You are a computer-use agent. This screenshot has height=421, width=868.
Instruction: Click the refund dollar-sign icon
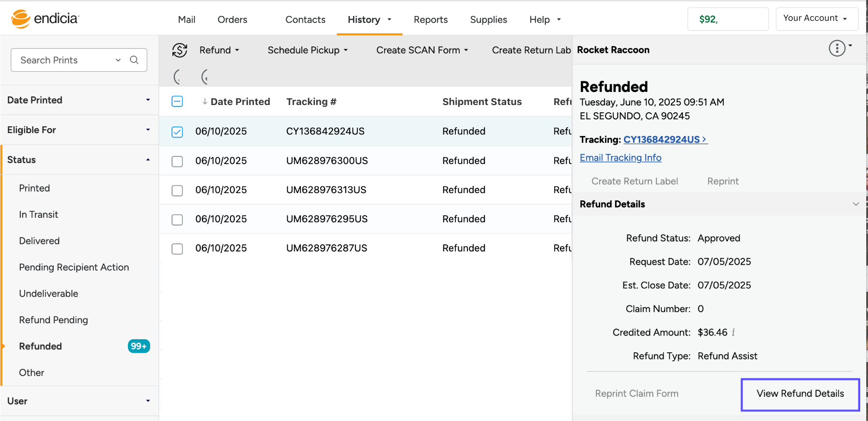[180, 50]
